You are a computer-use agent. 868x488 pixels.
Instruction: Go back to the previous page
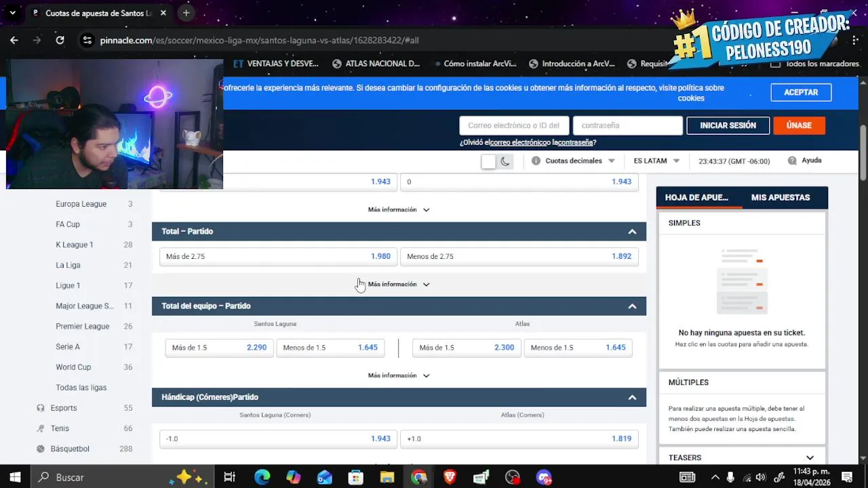[14, 40]
